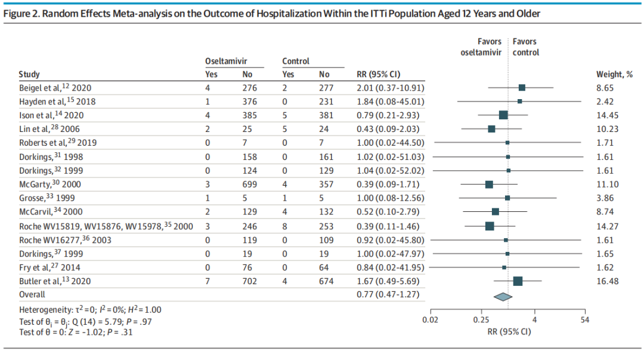Screen dimensions: 644x351
Task: Click the Overall diamond marker in forest plot
Action: pyautogui.click(x=503, y=296)
